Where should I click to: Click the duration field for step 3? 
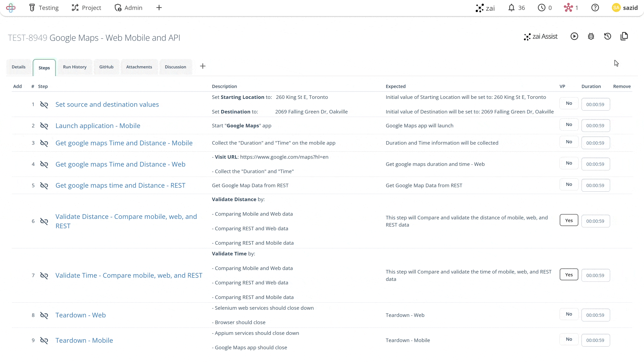click(x=595, y=143)
